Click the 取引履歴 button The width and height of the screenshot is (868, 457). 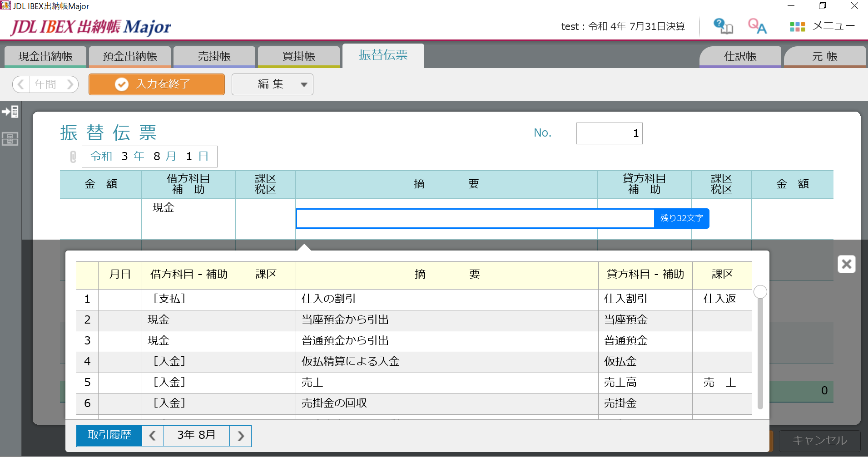click(109, 435)
